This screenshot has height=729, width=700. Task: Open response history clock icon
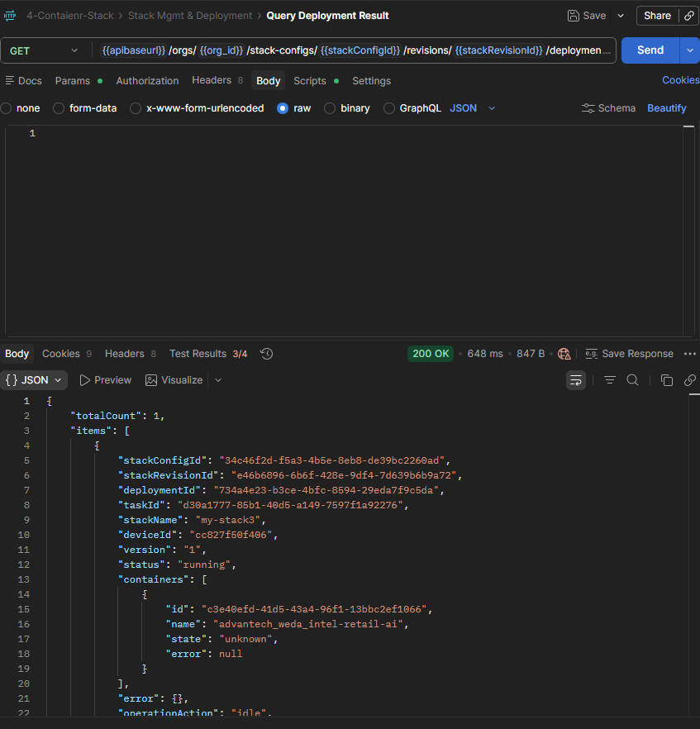pos(266,354)
